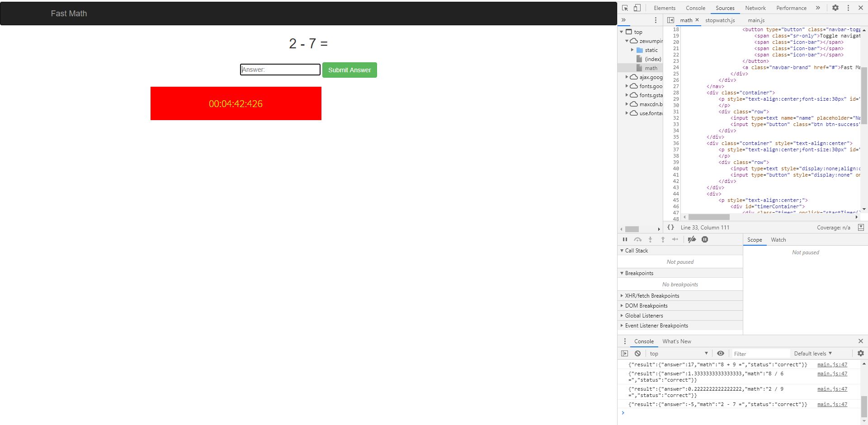Open the stopwatch.js file tab

(720, 20)
